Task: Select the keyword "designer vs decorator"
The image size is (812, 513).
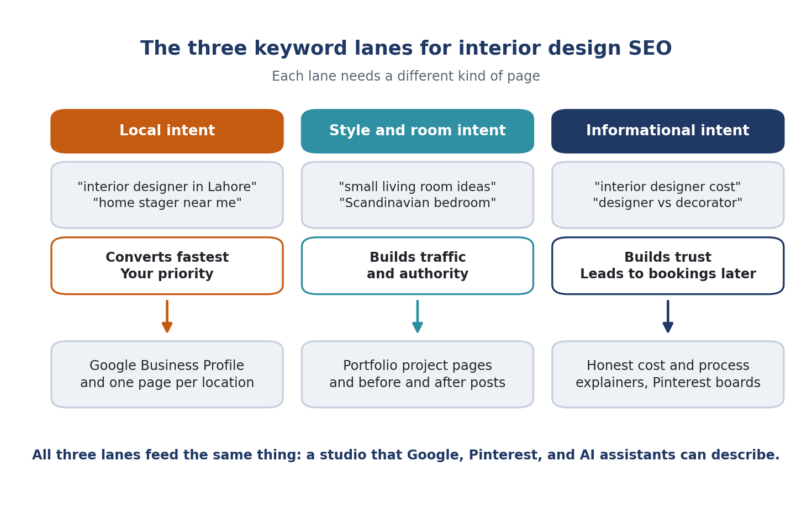Action: point(668,203)
